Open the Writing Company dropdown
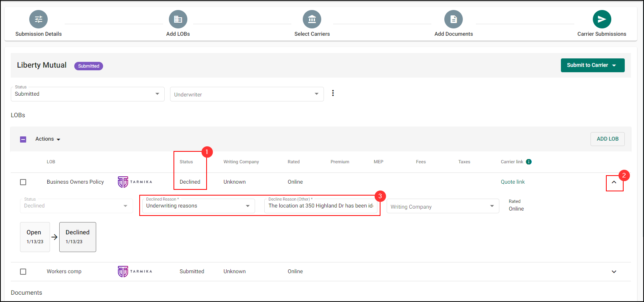The height and width of the screenshot is (302, 644). click(x=443, y=206)
